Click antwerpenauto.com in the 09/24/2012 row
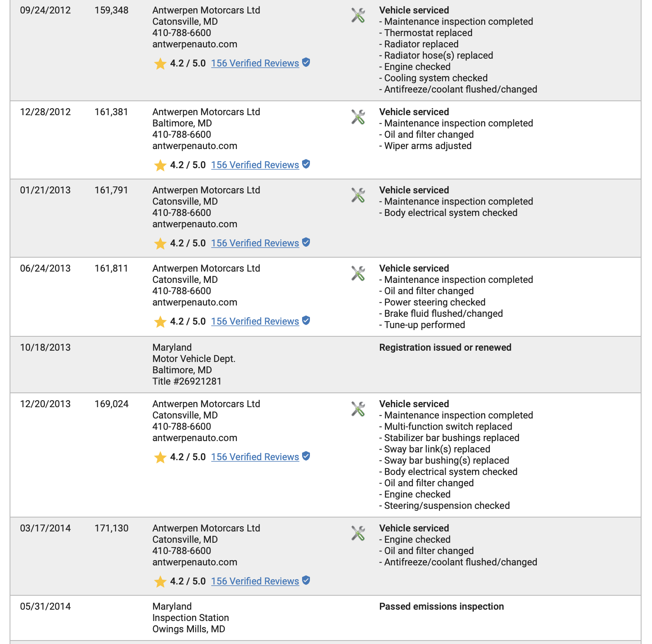The image size is (652, 644). 195,44
